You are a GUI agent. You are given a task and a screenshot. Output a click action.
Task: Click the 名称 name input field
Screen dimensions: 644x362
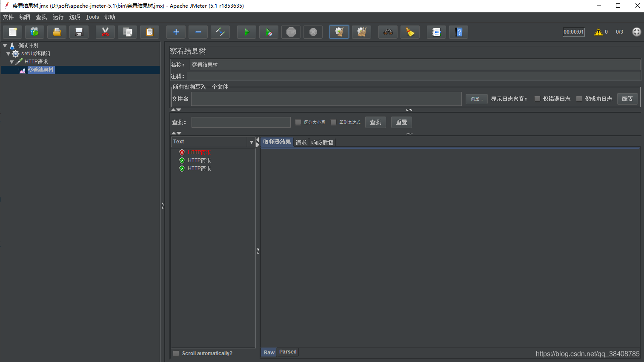coord(415,65)
